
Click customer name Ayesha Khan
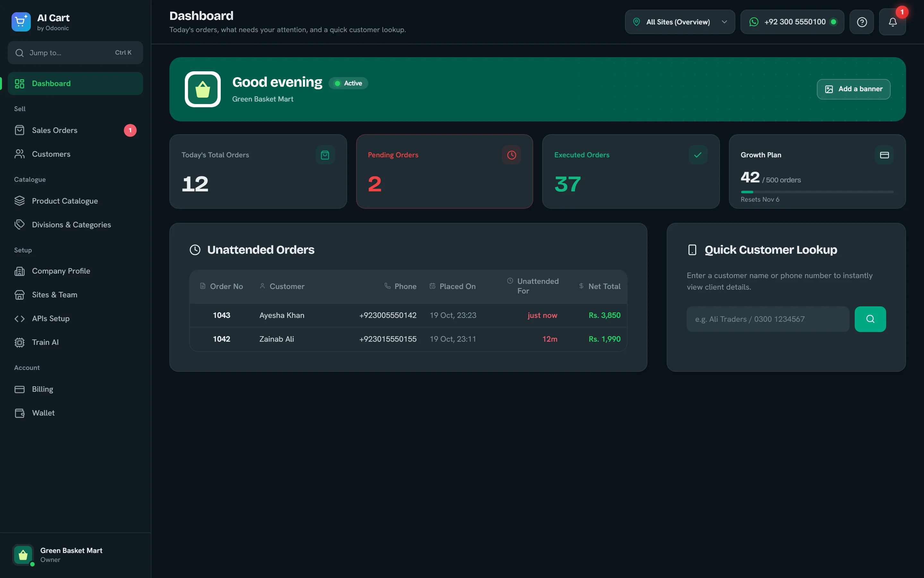(282, 315)
